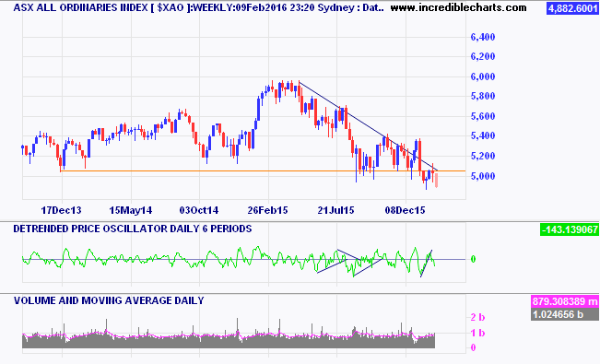The height and width of the screenshot is (364, 600).
Task: Click the 5,400 price axis label
Action: 483,135
